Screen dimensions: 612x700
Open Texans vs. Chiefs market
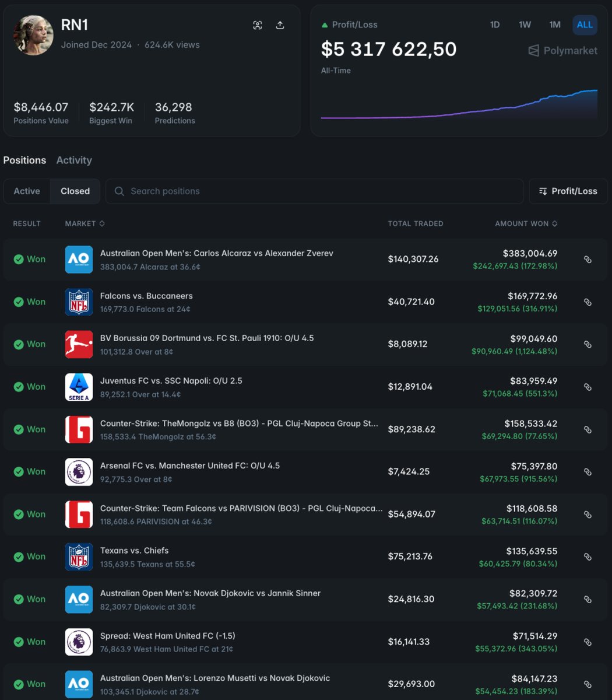tap(135, 550)
